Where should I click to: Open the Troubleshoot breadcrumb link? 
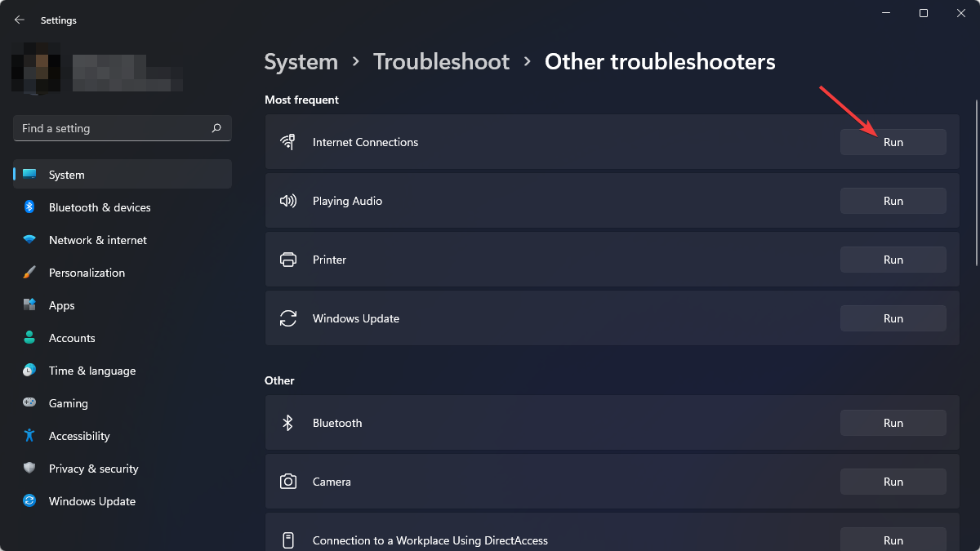click(x=441, y=61)
